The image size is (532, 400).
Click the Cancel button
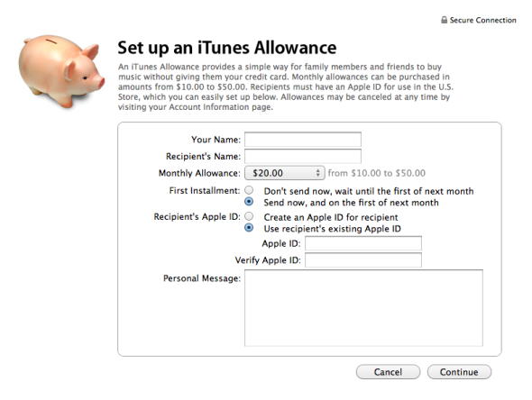(388, 372)
